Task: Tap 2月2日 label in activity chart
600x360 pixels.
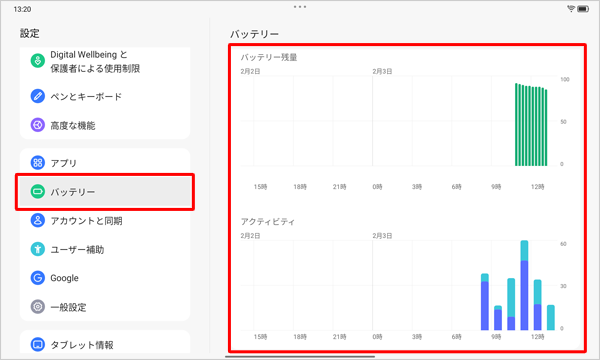Action: coord(250,236)
